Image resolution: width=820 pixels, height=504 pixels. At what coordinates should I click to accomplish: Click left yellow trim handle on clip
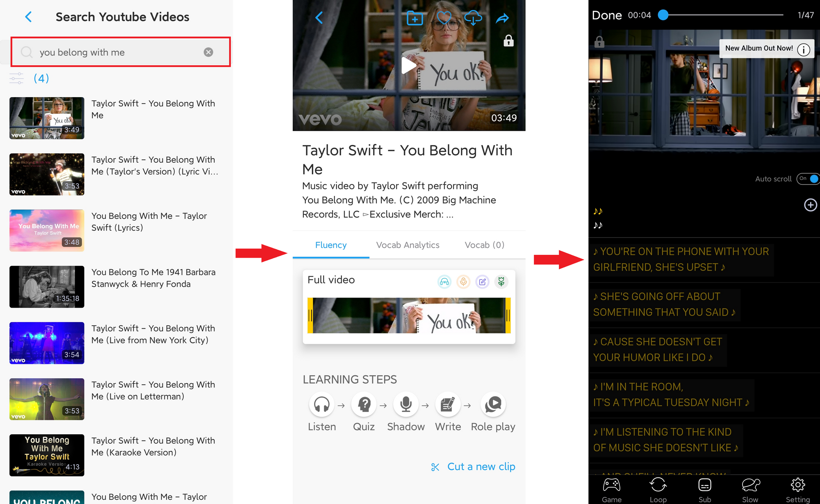310,315
